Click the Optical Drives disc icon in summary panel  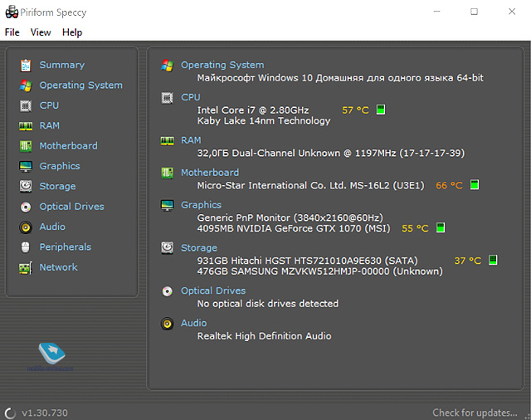pos(167,291)
